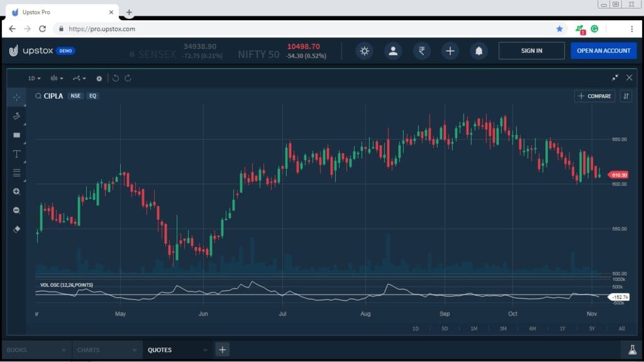Viewport: 644px width, 362px height.
Task: Select the drawing brush tool
Action: click(16, 116)
